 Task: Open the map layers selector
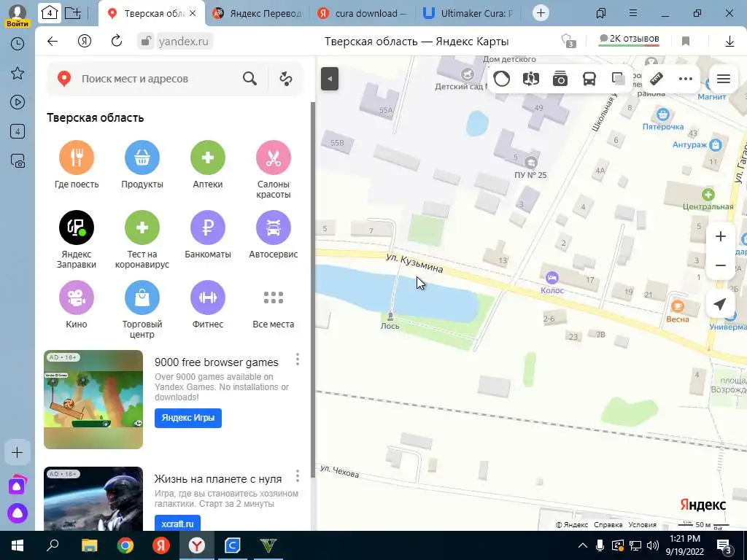tap(619, 79)
